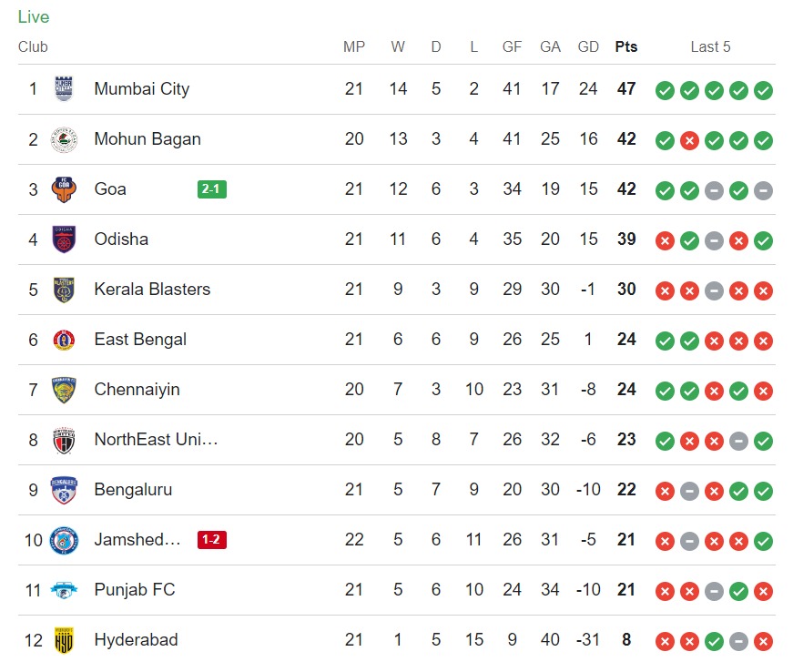Click the Pts column header
Image resolution: width=793 pixels, height=672 pixels.
[626, 46]
